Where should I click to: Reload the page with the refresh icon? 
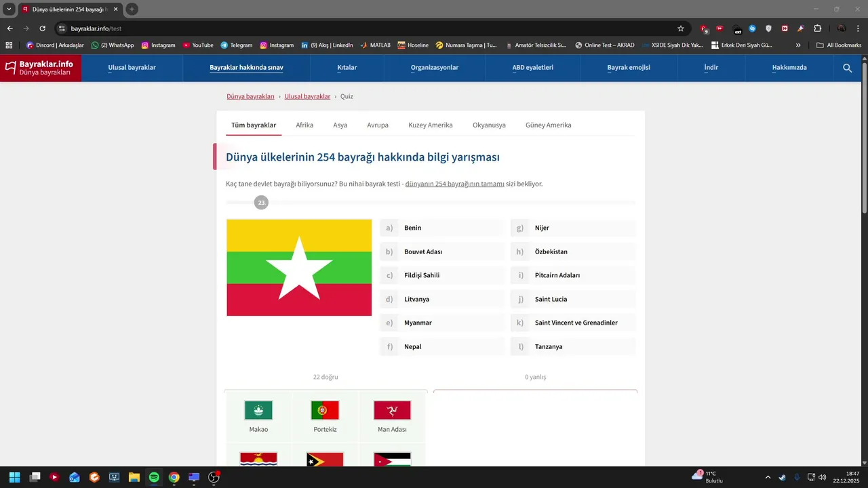[x=42, y=28]
